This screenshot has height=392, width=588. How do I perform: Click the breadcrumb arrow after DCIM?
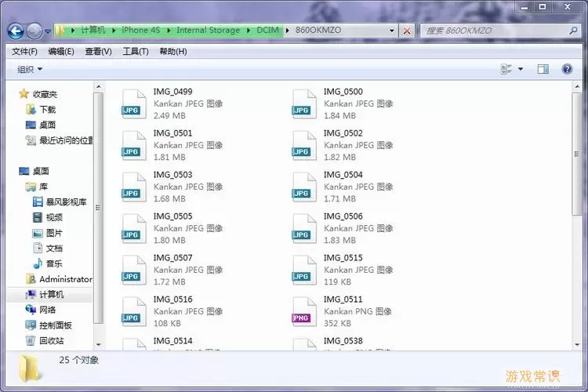pyautogui.click(x=287, y=31)
